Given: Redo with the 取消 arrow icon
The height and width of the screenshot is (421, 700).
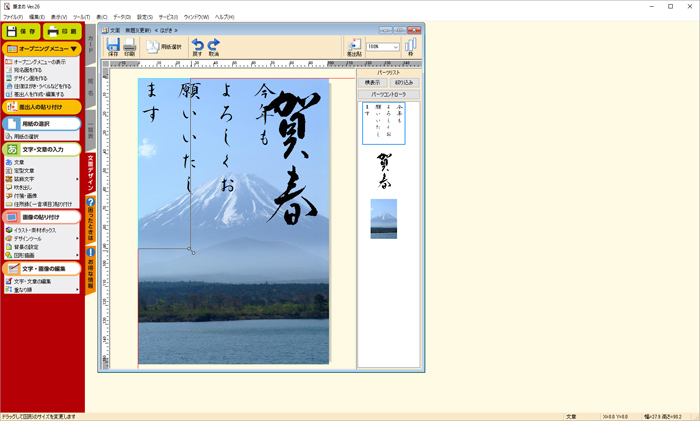Looking at the screenshot, I should point(214,46).
